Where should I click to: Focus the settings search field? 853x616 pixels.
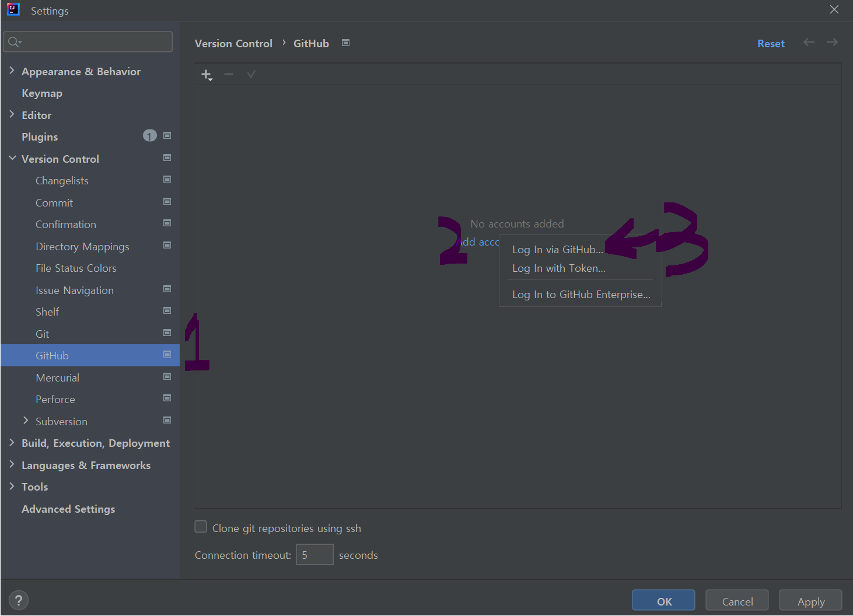coord(88,42)
